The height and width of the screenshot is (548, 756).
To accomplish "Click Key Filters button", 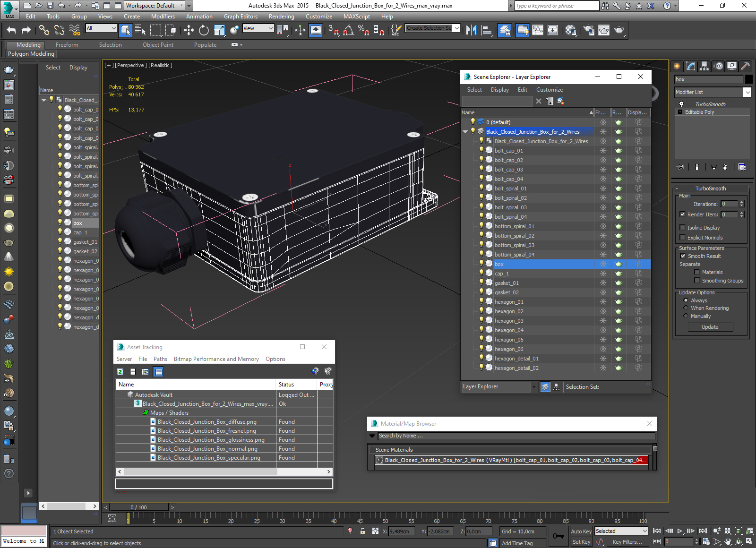I will 627,542.
